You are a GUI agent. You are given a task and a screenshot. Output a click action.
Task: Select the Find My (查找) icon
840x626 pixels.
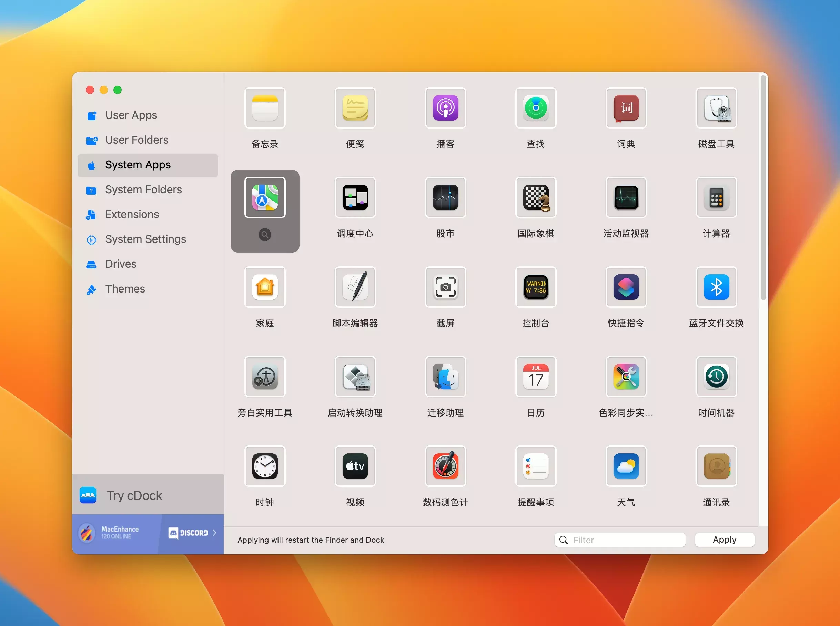(536, 108)
